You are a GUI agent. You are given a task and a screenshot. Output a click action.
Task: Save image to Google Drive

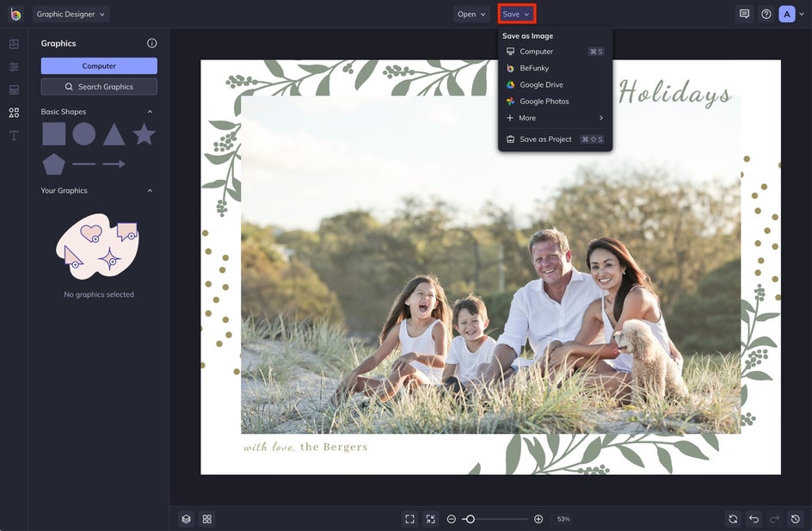click(x=555, y=84)
